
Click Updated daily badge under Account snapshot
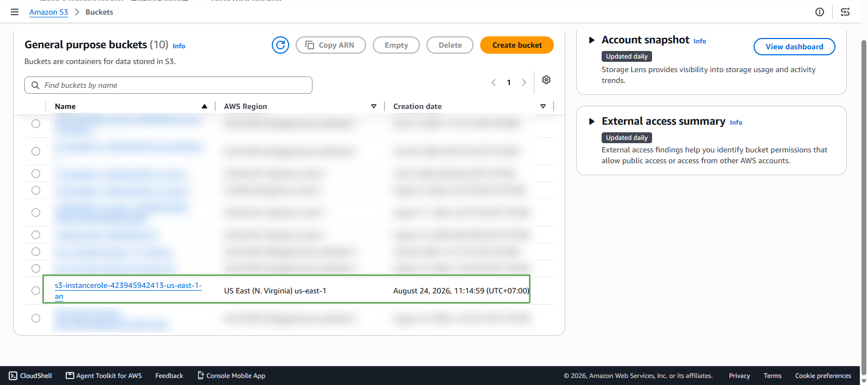click(x=627, y=56)
